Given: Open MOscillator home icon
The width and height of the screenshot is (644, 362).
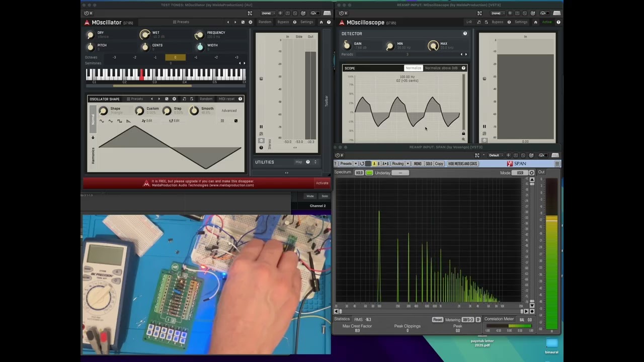Looking at the screenshot, I should point(321,22).
